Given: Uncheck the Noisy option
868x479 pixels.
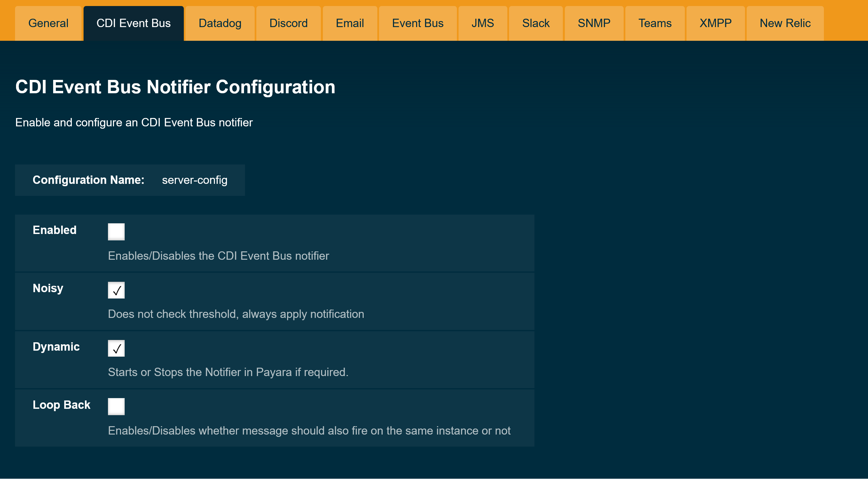Looking at the screenshot, I should (x=116, y=289).
